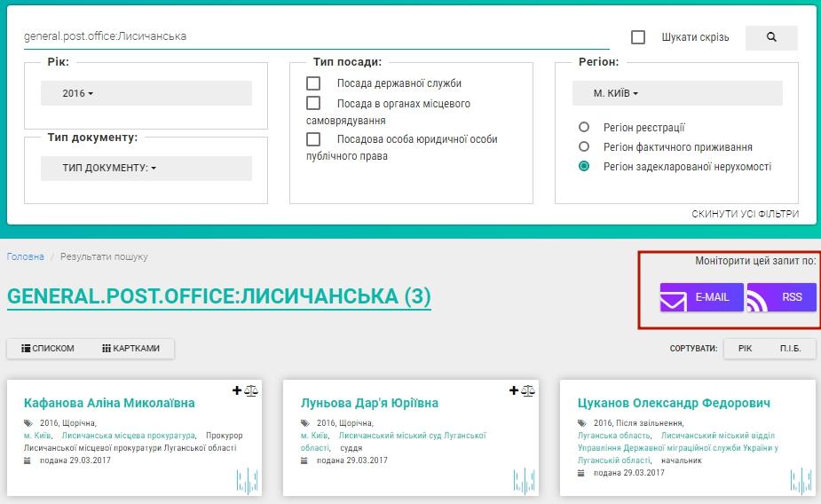
Task: Click the scales icon on Луньова card
Action: [528, 390]
